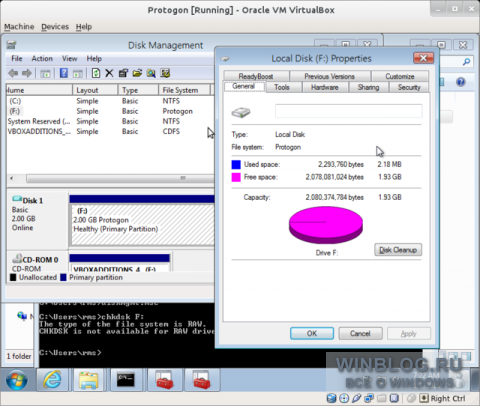Screen dimensions: 480x406
Task: Open the Machine menu in VirtualBox
Action: (19, 27)
